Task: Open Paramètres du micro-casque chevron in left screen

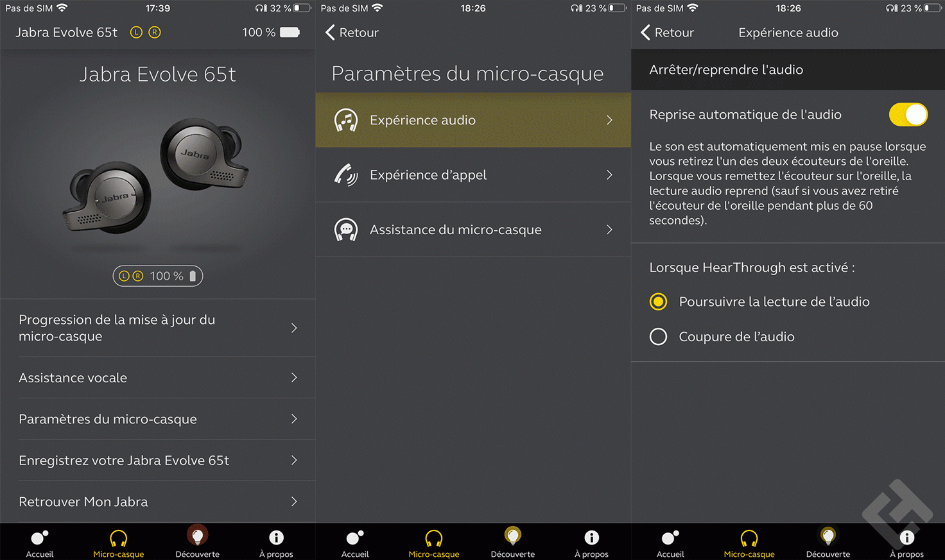Action: point(294,419)
